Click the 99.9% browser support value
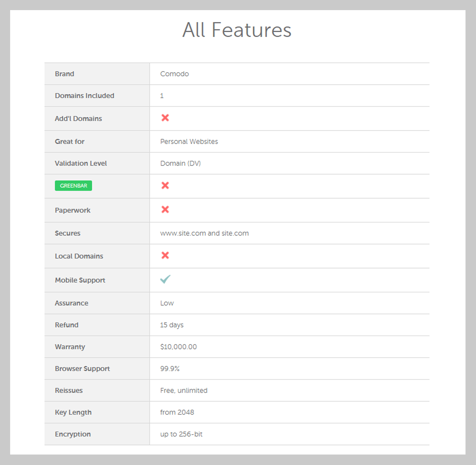 click(x=170, y=369)
